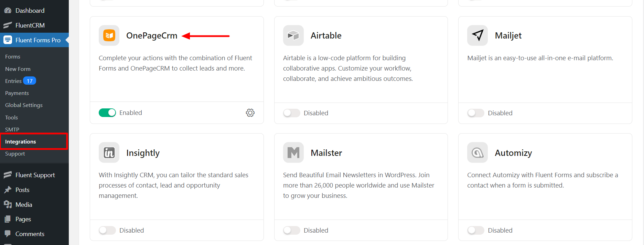The width and height of the screenshot is (644, 245).
Task: Turn on the Mailster integration switch
Action: click(291, 230)
